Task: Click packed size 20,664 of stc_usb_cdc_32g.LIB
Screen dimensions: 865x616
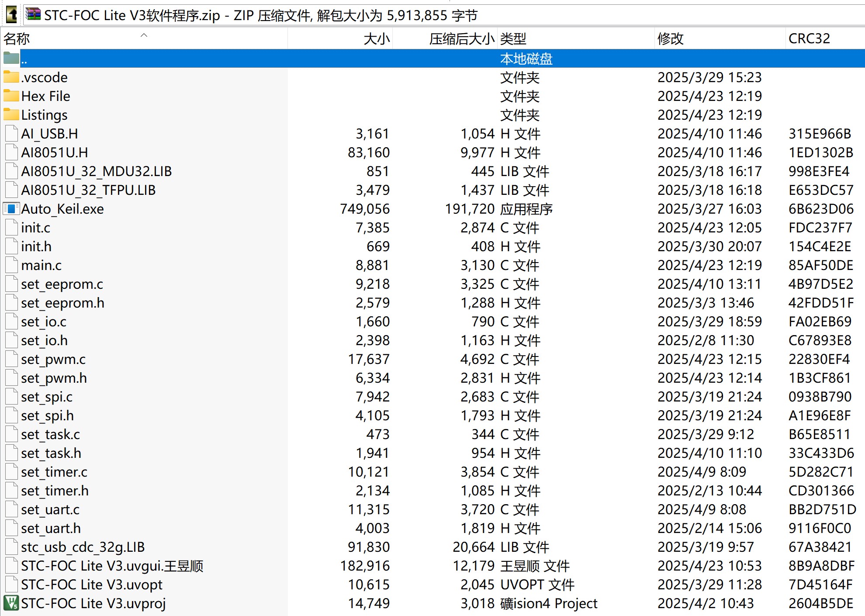Action: (x=474, y=547)
